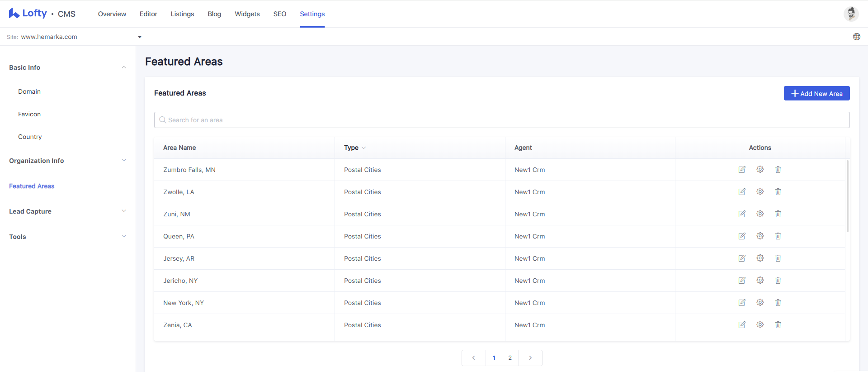868x372 pixels.
Task: Collapse the Basic Info section
Action: (124, 67)
